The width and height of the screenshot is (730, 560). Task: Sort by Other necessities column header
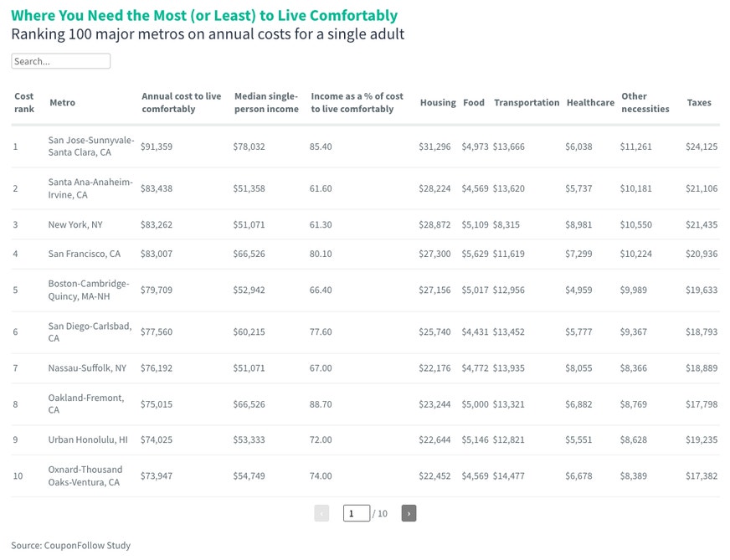pyautogui.click(x=645, y=102)
